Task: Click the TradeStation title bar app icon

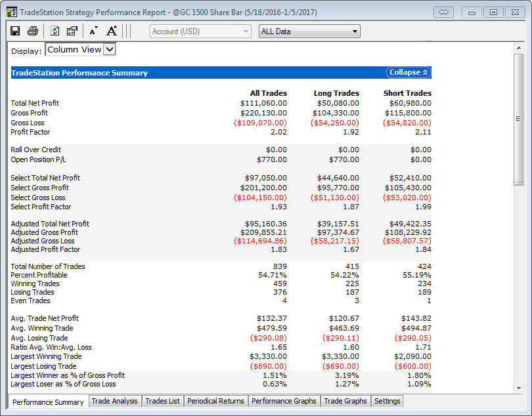Action: point(11,12)
